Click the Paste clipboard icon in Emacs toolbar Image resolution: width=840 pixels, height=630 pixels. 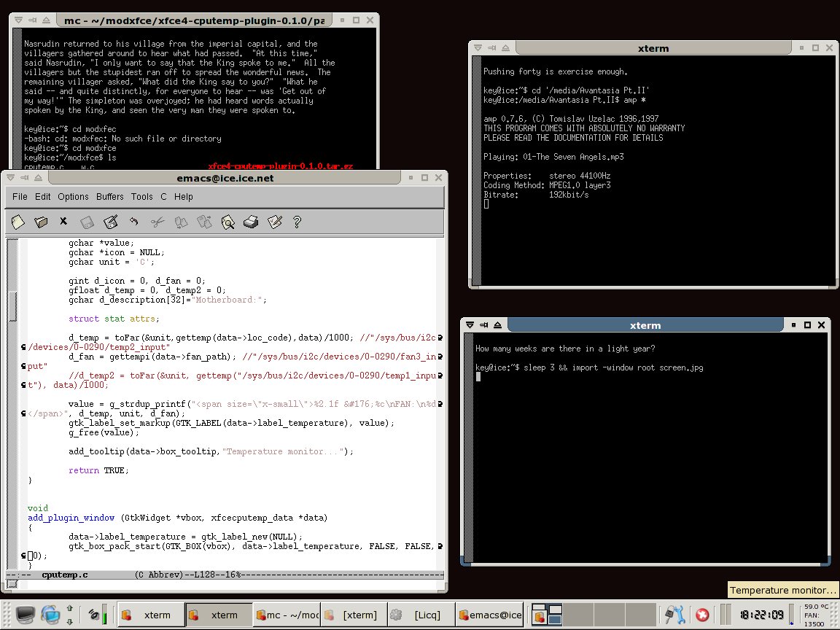pyautogui.click(x=204, y=222)
